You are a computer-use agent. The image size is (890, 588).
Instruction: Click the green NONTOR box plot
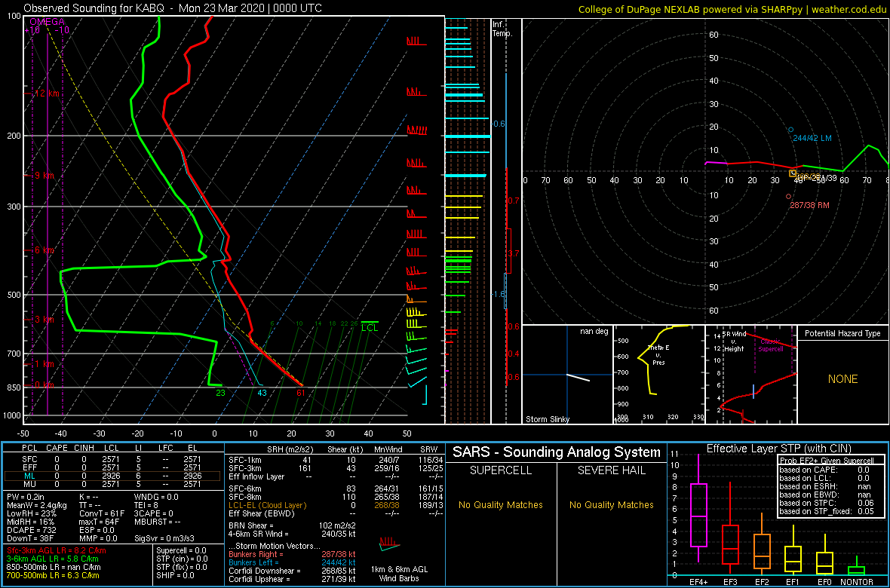click(857, 571)
